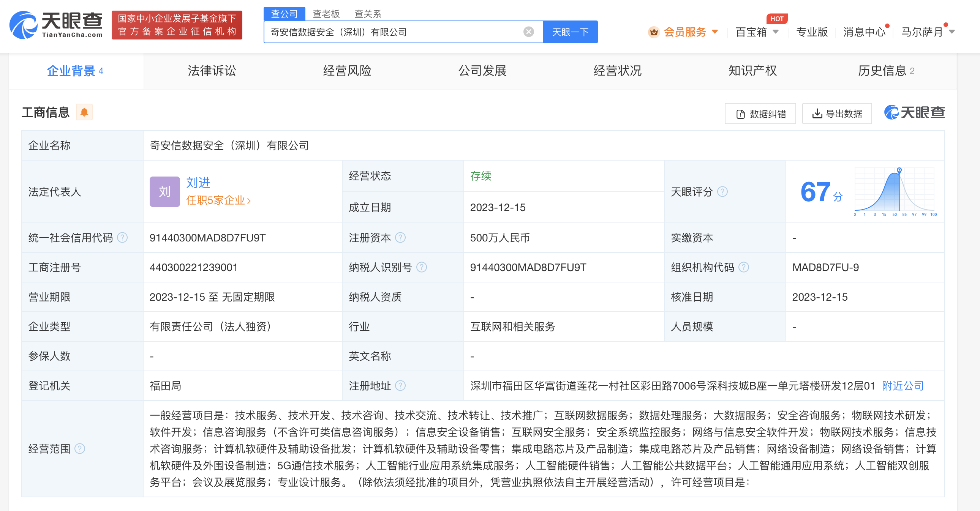
Task: Click organization code MAD8D7FU-9
Action: (x=825, y=267)
